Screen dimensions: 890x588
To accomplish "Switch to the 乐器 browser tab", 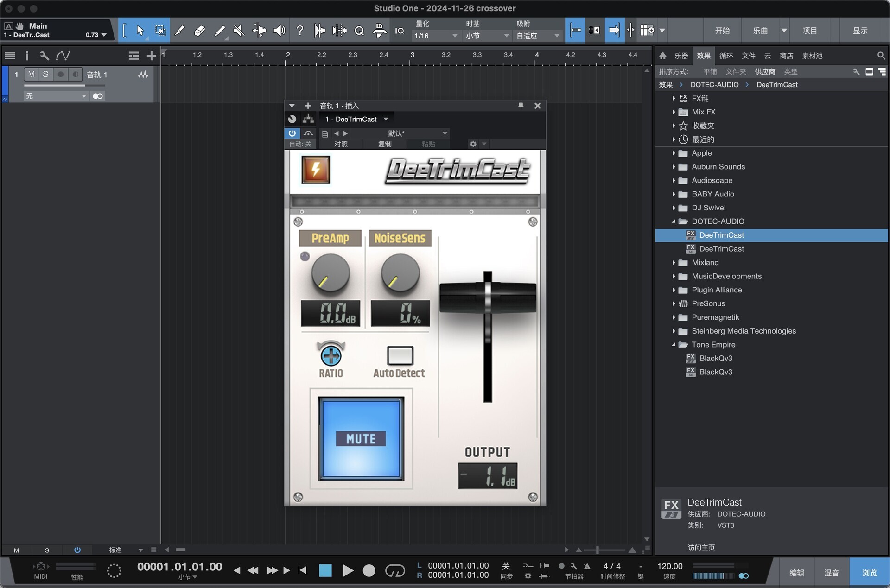I will pos(681,56).
